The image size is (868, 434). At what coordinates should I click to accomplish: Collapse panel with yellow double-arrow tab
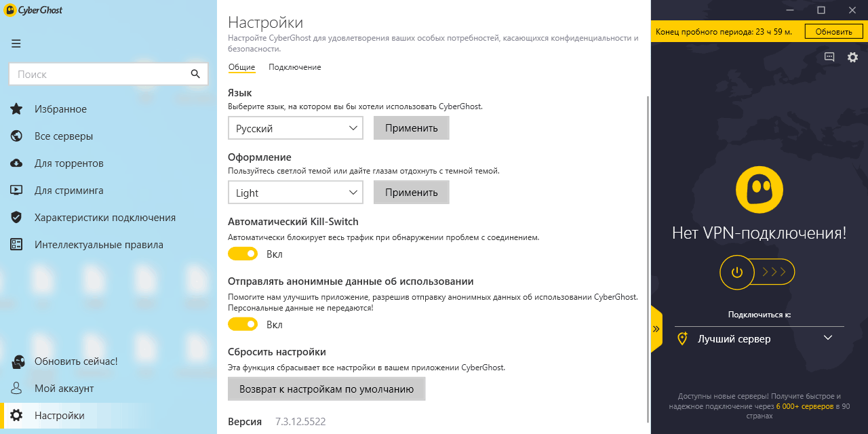click(x=656, y=329)
